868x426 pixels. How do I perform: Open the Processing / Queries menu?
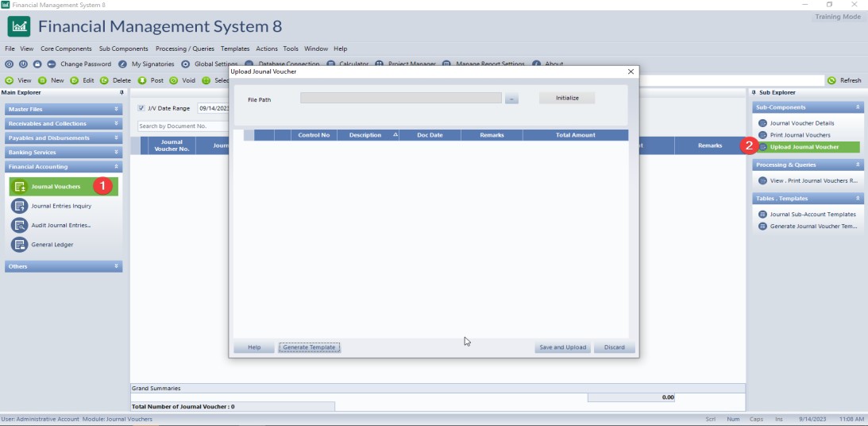tap(184, 49)
